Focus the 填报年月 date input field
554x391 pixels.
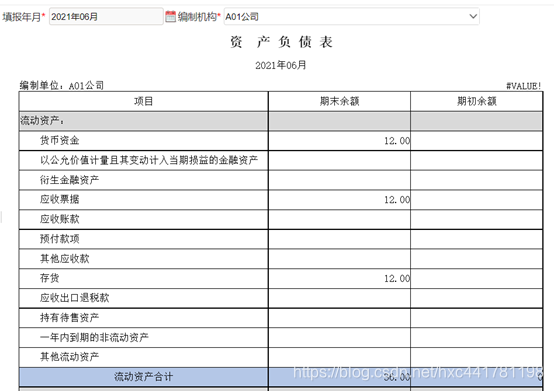coord(106,16)
